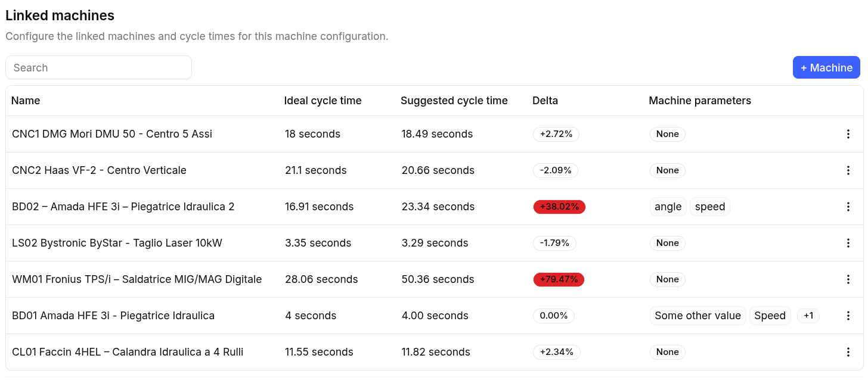Open the kebab menu for WM01 Fronius row

[848, 279]
